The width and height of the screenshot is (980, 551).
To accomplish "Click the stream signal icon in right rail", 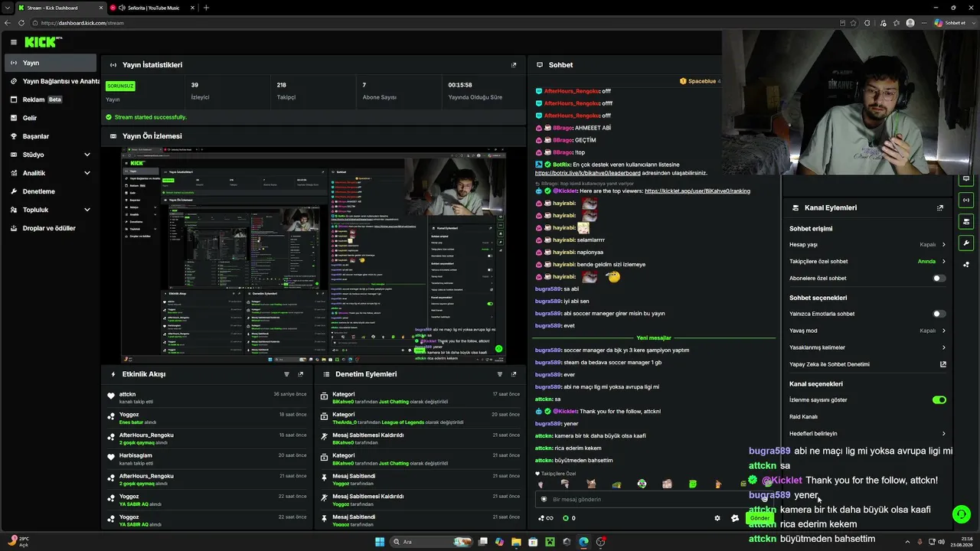I will coord(966,201).
